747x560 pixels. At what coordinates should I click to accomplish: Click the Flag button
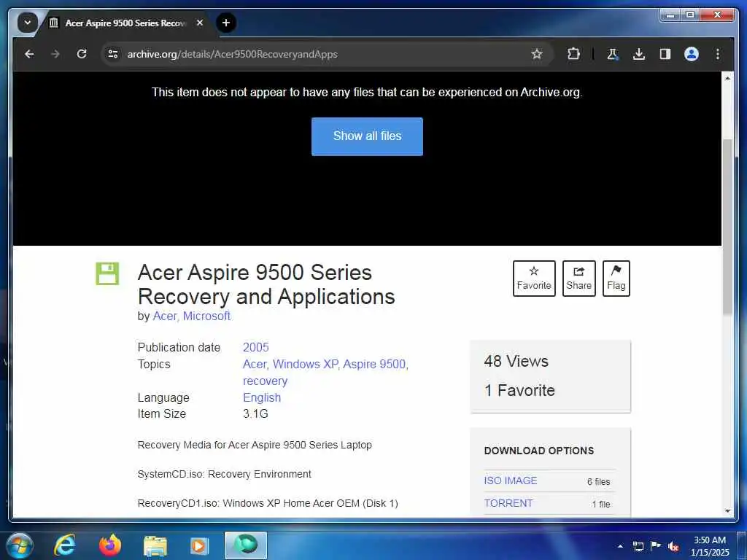tap(616, 279)
